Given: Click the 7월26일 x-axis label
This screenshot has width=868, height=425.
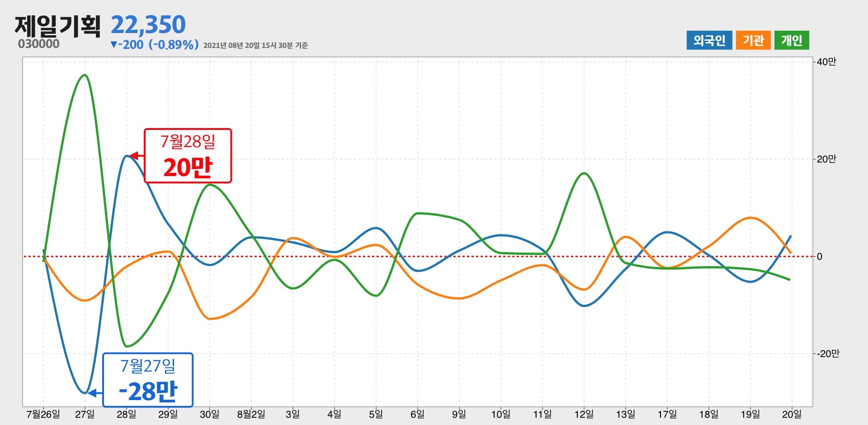Looking at the screenshot, I should coord(43,414).
